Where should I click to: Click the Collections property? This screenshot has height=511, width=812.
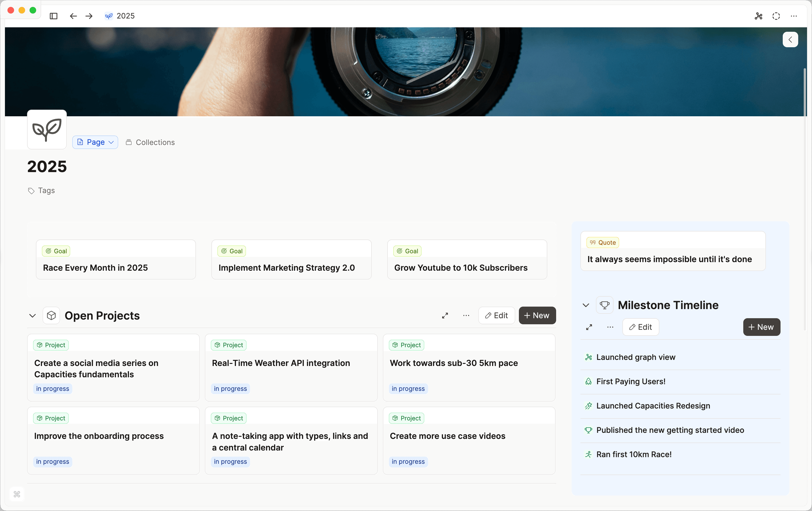click(150, 142)
